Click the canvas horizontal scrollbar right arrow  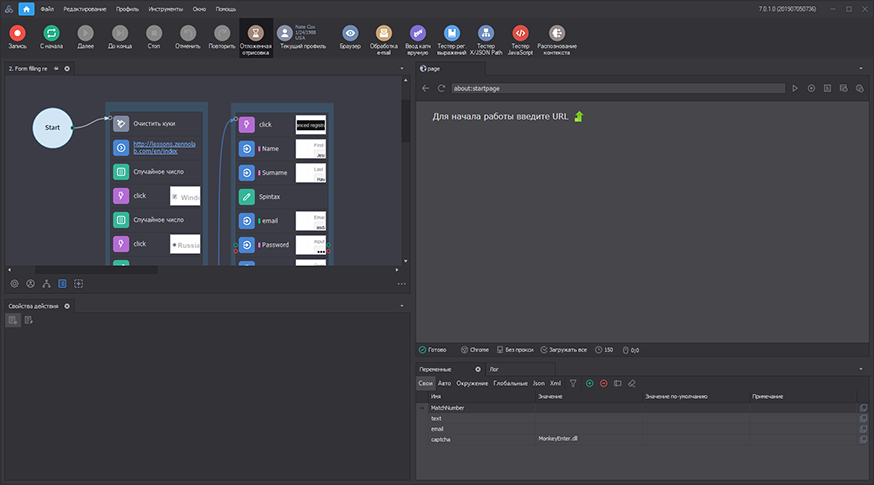pos(397,270)
